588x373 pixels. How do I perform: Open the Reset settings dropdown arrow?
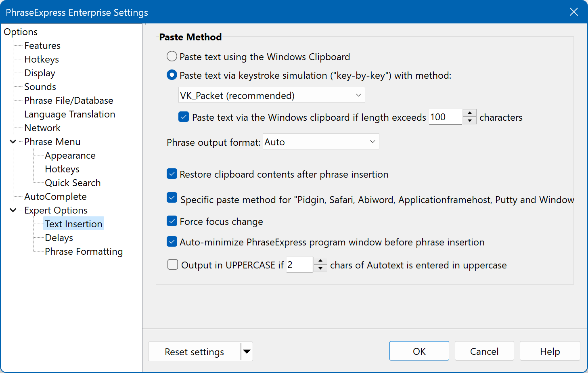247,352
